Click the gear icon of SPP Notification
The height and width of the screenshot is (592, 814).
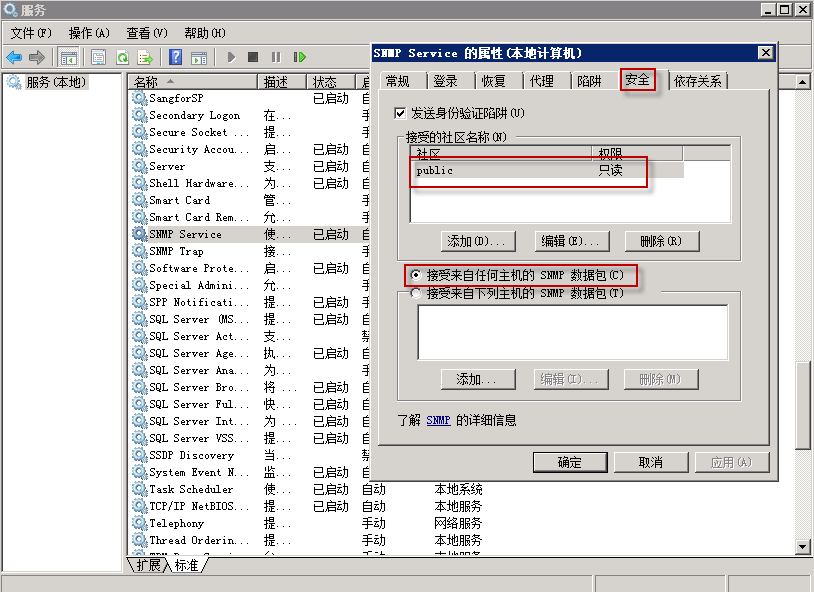coord(139,302)
